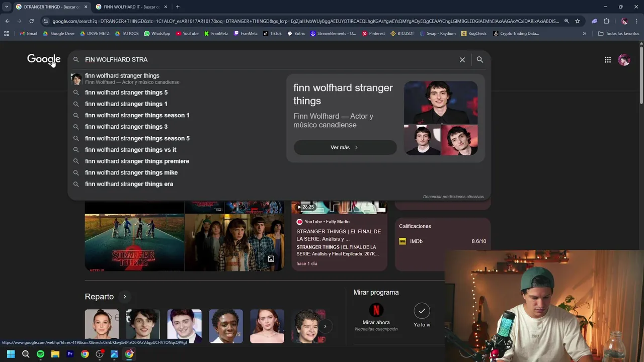Open the Stranger Things 2 poster image
644x362 pixels.
click(x=134, y=243)
